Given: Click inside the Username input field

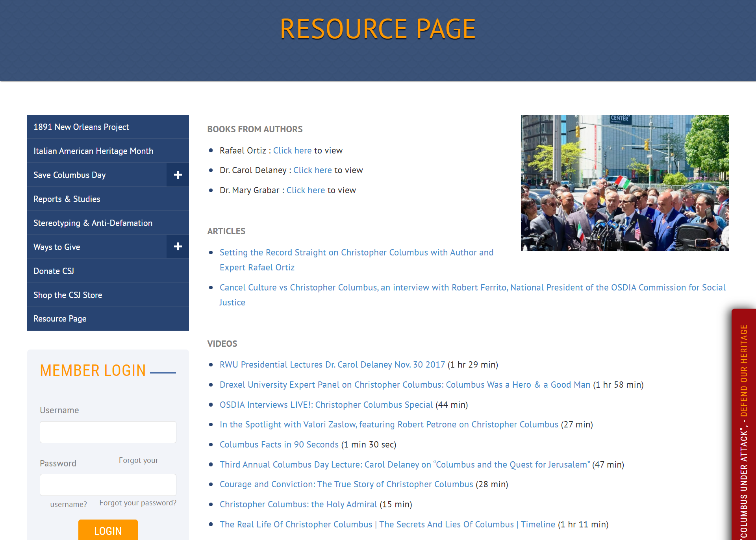Looking at the screenshot, I should [108, 432].
